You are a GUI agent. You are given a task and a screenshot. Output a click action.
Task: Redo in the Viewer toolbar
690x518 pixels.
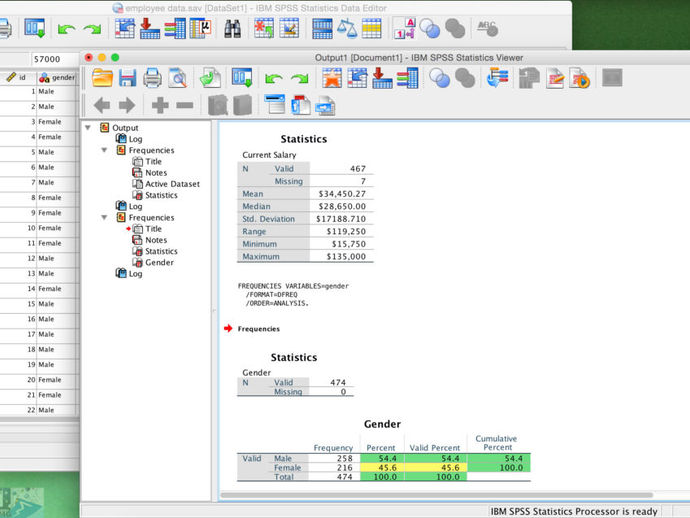coord(300,79)
